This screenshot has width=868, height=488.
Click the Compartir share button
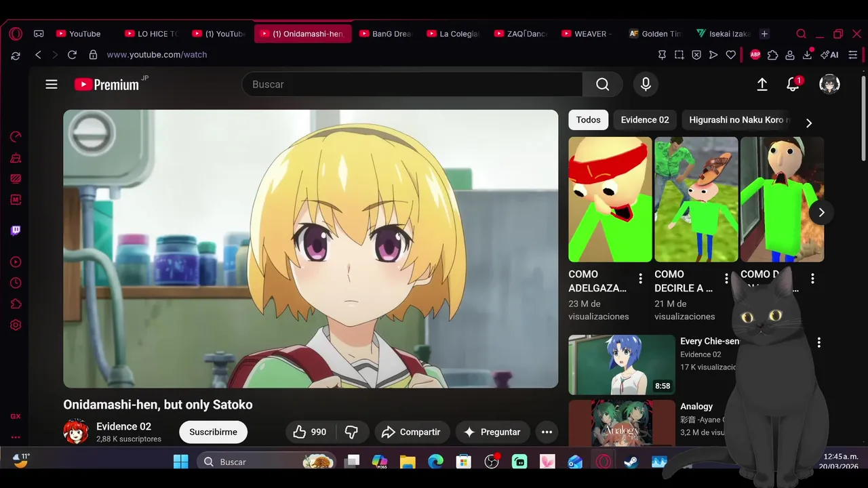click(411, 432)
